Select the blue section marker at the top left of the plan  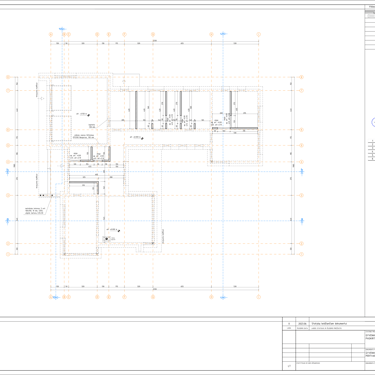[62, 29]
